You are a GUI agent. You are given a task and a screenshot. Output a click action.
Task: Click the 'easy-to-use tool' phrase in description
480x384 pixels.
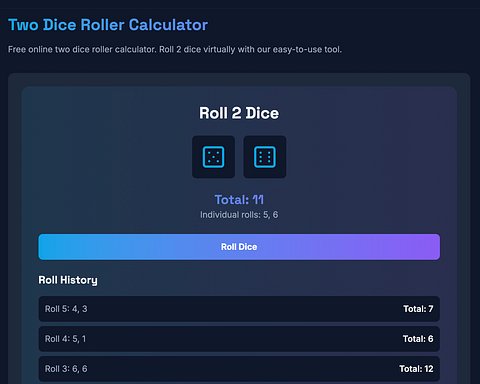[307, 50]
